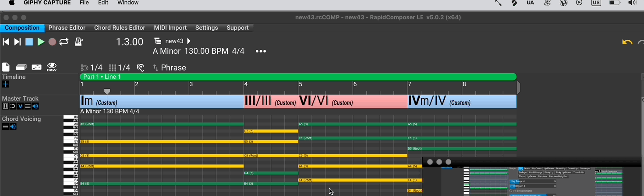The width and height of the screenshot is (644, 196).
Task: Click the G5 (5) yellow note
Action: [x=271, y=131]
